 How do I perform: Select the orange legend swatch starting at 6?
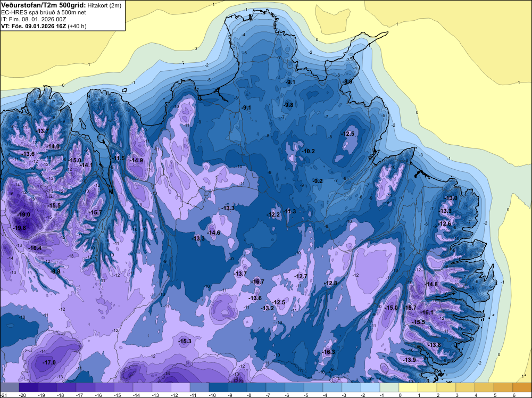click(522, 387)
